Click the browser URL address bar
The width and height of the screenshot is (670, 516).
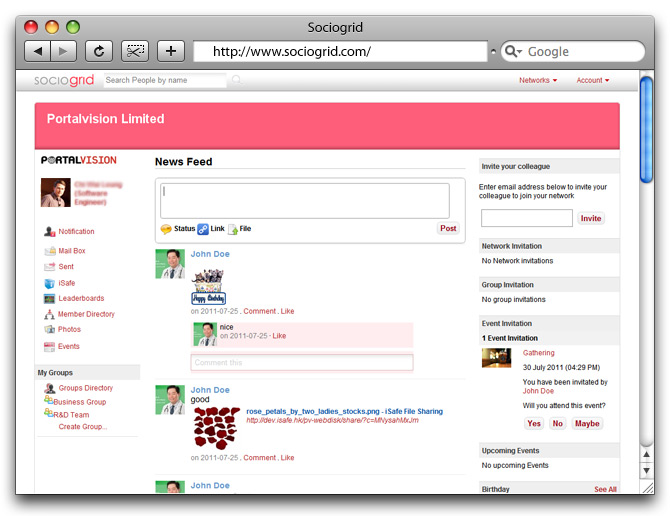(341, 52)
